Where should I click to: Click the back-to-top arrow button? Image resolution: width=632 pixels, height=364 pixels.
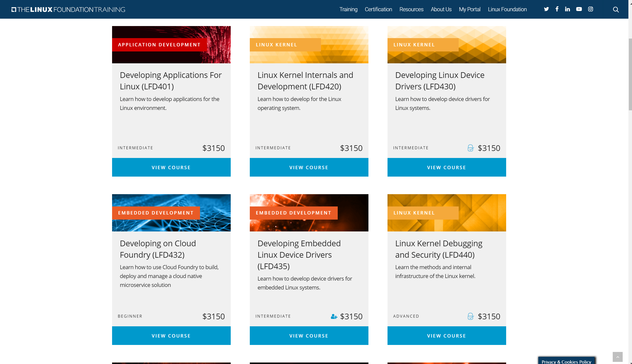[617, 357]
